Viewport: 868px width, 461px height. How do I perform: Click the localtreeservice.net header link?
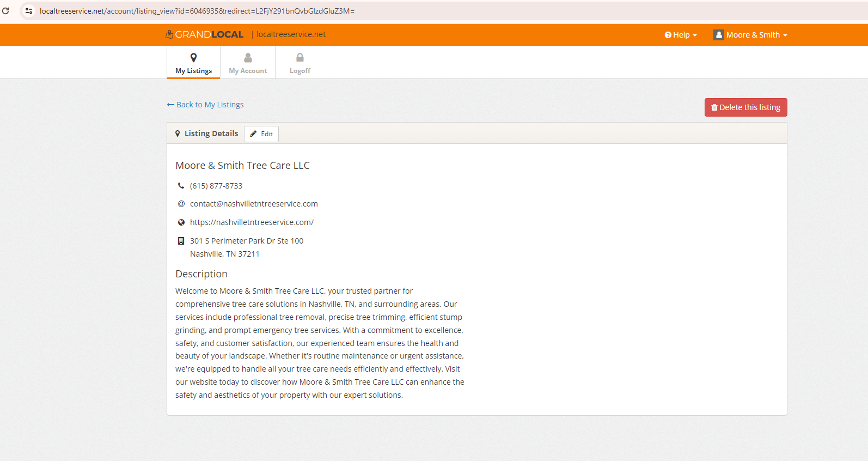(x=291, y=34)
